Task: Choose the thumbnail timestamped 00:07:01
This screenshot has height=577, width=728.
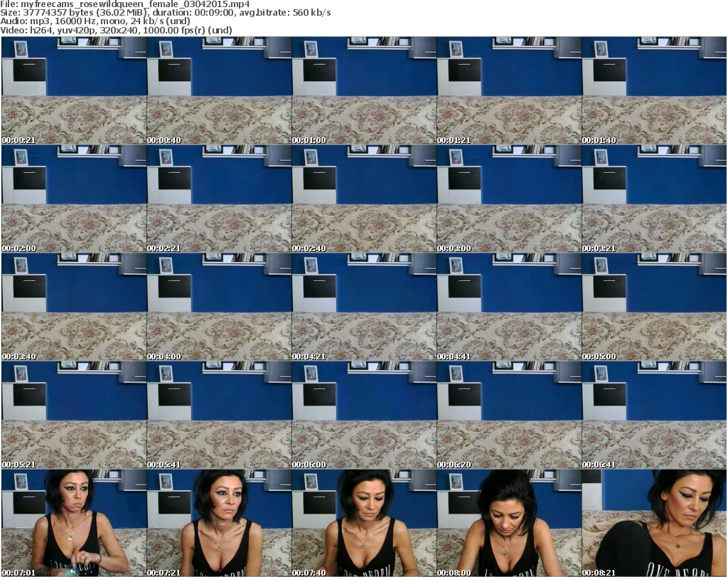Action: 74,523
